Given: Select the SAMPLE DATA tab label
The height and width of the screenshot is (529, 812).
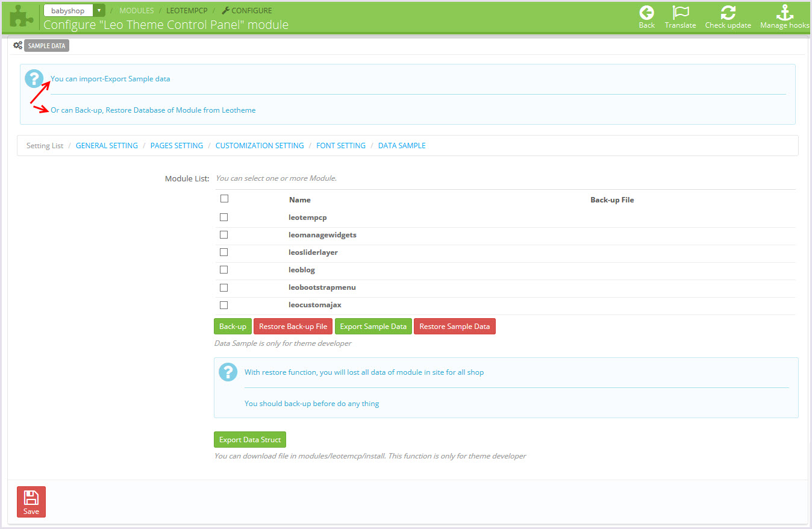Looking at the screenshot, I should point(47,46).
